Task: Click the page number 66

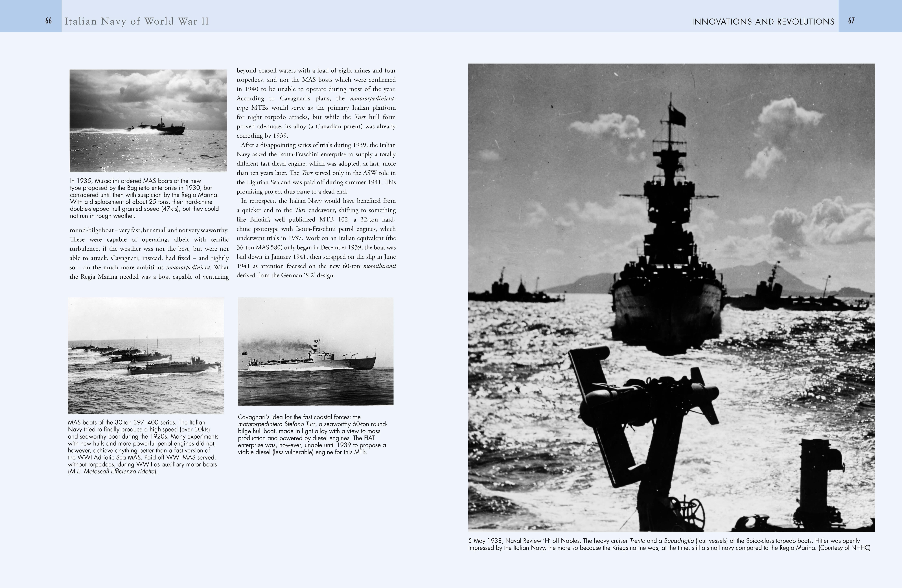Action: coord(49,21)
